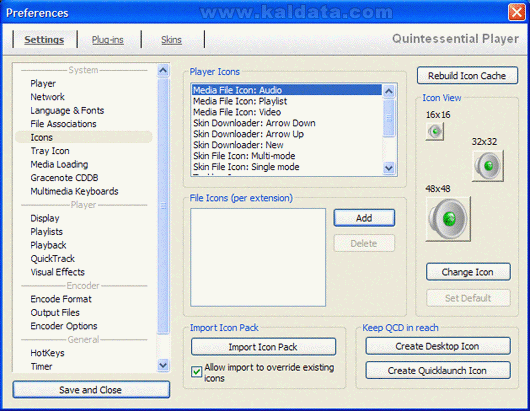Click the 32x32 speaker icon preview

[x=488, y=166]
